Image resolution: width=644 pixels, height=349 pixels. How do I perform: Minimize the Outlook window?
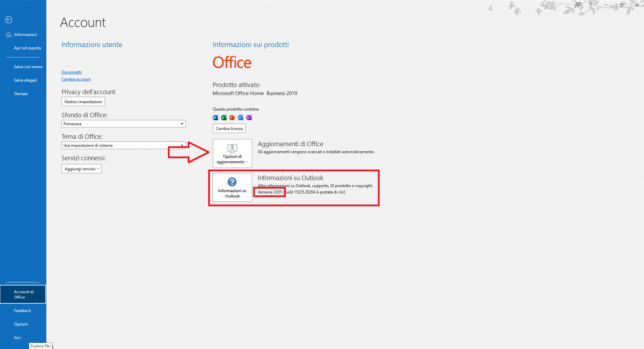click(606, 5)
